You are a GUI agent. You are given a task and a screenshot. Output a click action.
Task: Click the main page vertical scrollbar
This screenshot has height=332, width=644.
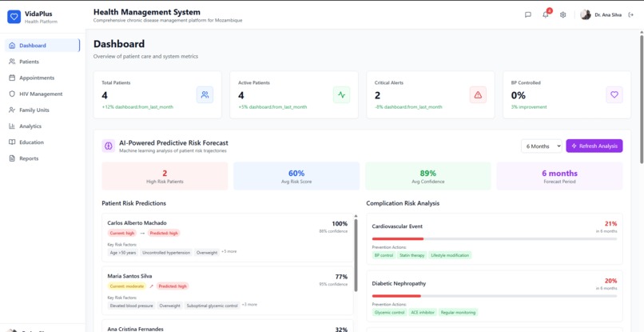click(x=641, y=98)
